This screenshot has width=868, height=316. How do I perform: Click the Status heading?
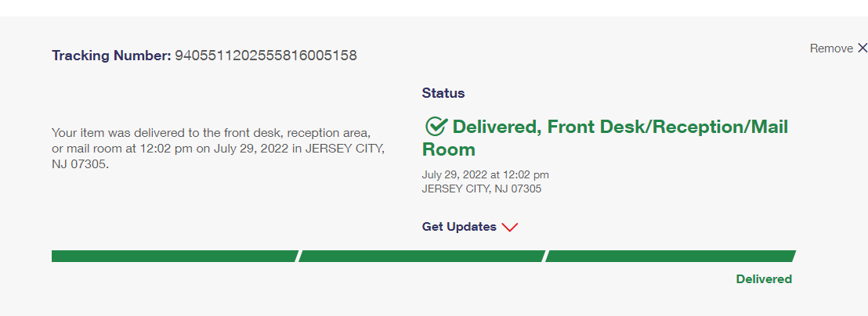443,93
